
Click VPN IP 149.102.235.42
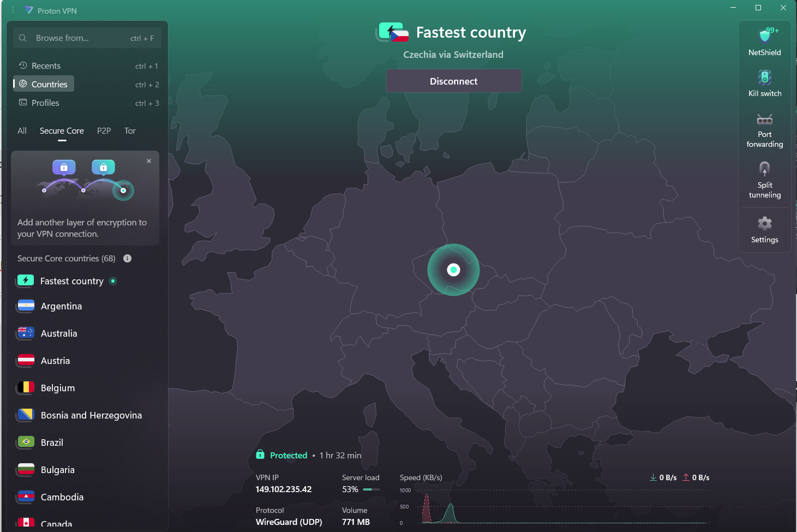[x=284, y=489]
